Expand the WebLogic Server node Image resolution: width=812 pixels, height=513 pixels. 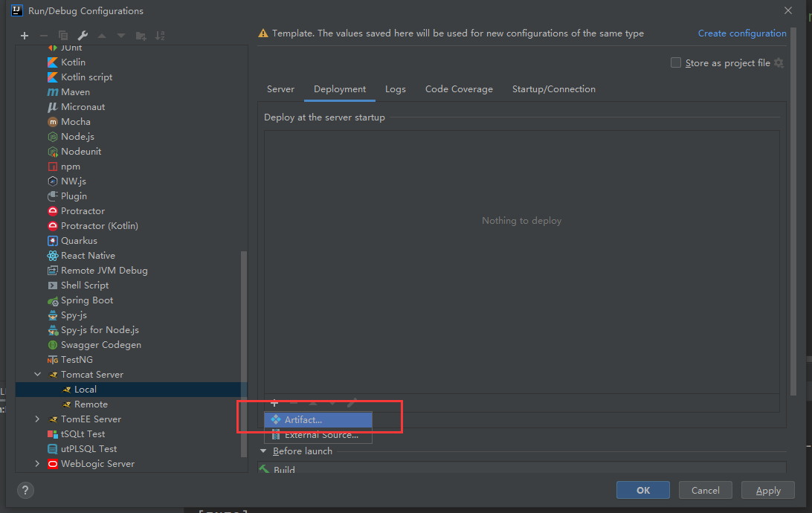37,464
